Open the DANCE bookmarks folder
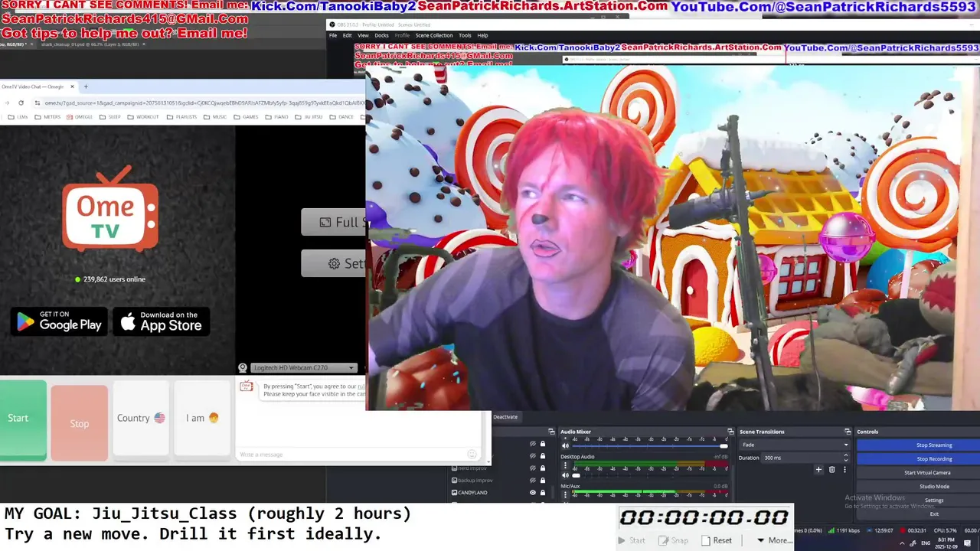Viewport: 980px width, 551px height. 341,117
